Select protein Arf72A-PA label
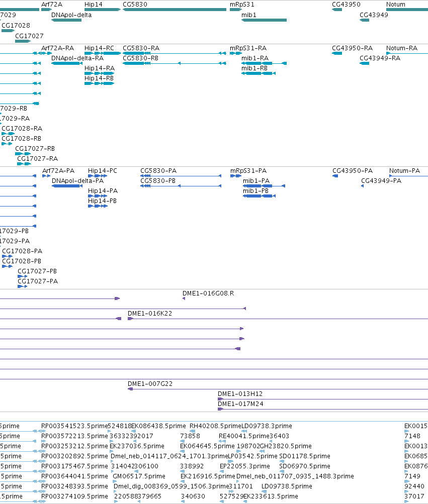 tap(58, 171)
